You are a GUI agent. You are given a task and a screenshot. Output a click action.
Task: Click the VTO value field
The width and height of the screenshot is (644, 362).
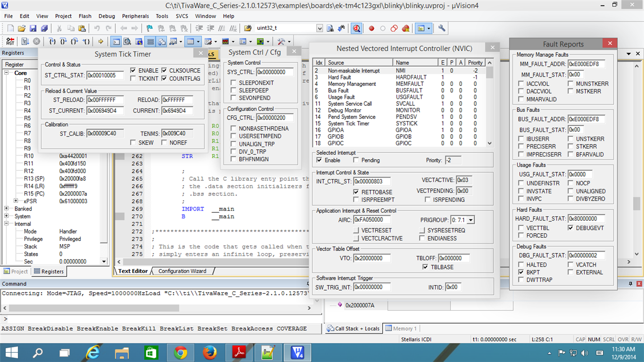tap(371, 258)
